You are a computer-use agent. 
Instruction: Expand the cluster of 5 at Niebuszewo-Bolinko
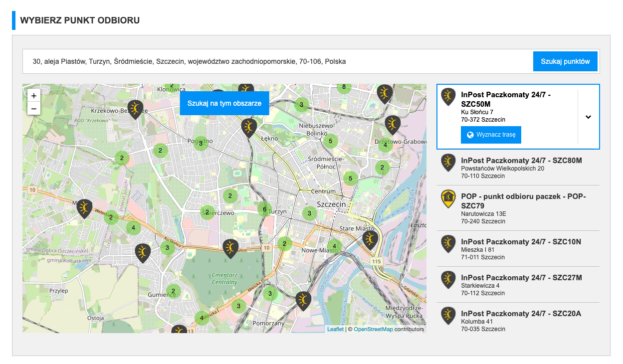click(329, 141)
